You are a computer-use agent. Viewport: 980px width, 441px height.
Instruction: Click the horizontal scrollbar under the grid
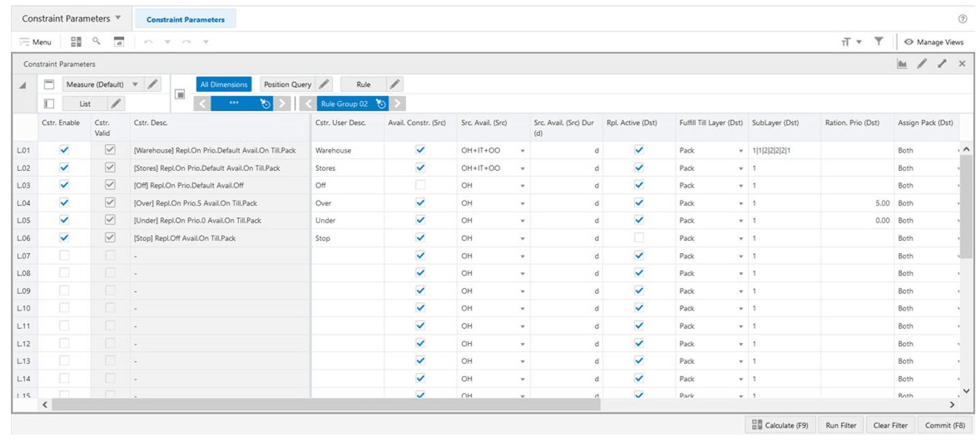326,404
